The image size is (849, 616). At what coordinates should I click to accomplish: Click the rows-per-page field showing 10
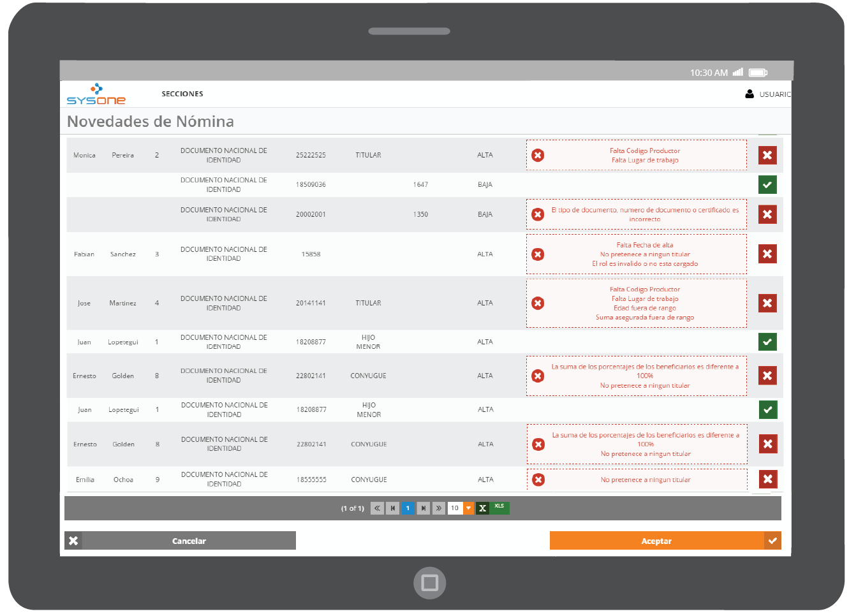coord(455,508)
